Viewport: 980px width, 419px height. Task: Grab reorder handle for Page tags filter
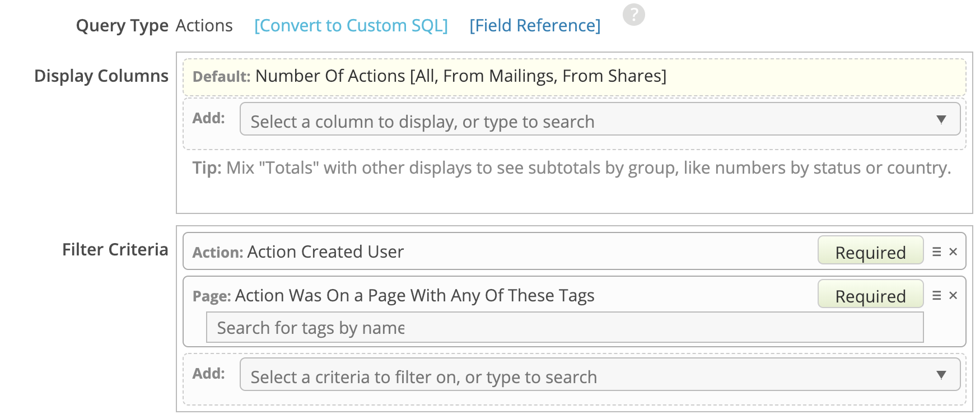(x=936, y=296)
